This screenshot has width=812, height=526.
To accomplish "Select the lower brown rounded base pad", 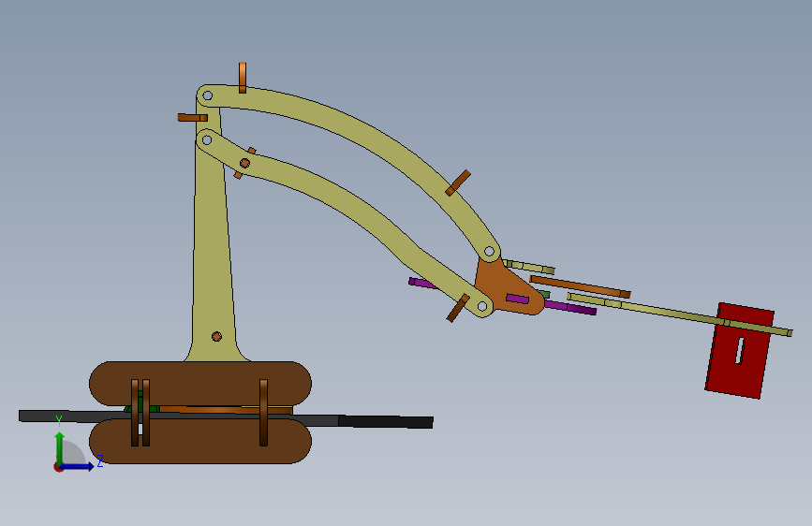I will pos(200,441).
